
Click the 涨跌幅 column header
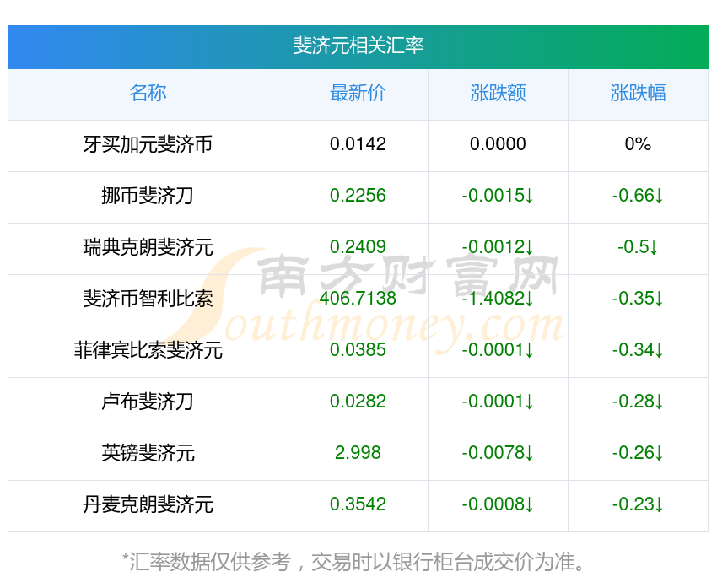point(638,93)
